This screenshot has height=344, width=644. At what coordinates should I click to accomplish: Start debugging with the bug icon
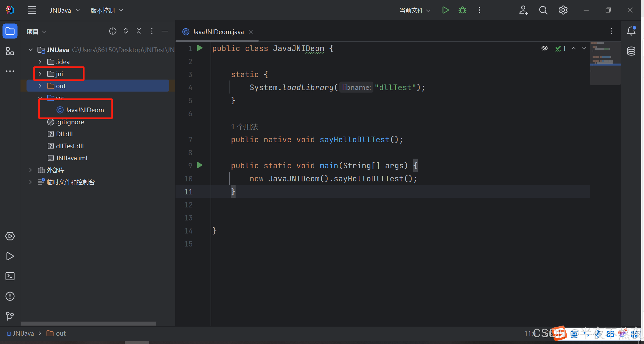[x=462, y=10]
